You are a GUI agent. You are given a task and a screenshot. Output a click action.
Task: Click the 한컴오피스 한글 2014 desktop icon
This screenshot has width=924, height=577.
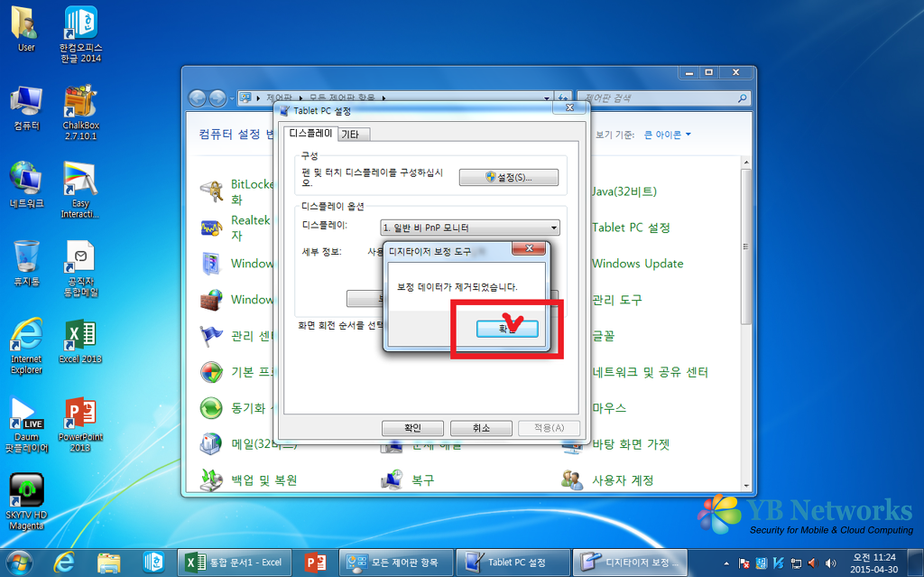pyautogui.click(x=80, y=34)
